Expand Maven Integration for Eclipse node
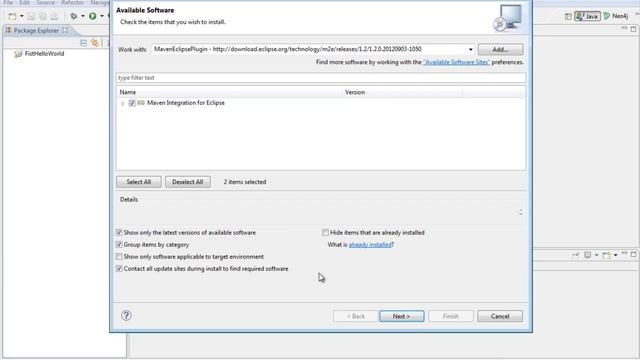The height and width of the screenshot is (360, 640). (x=122, y=103)
